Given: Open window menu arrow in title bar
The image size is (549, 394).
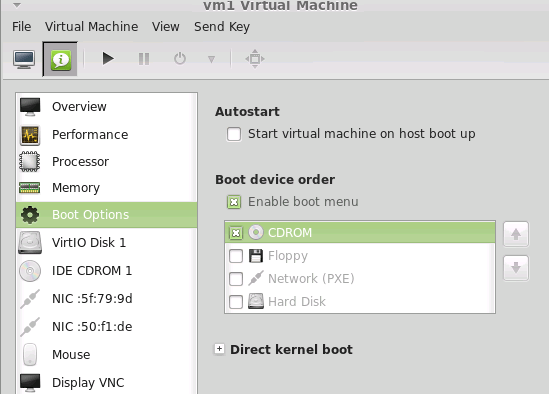Looking at the screenshot, I should (17, 5).
